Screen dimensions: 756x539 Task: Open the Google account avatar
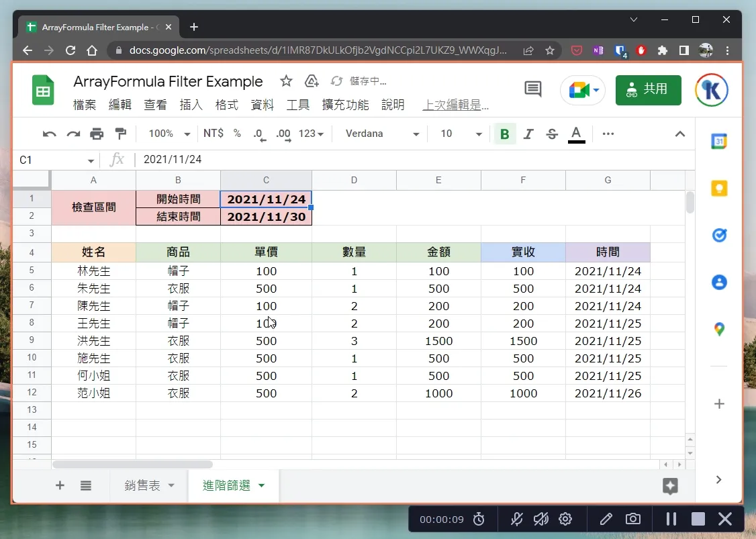pyautogui.click(x=712, y=90)
